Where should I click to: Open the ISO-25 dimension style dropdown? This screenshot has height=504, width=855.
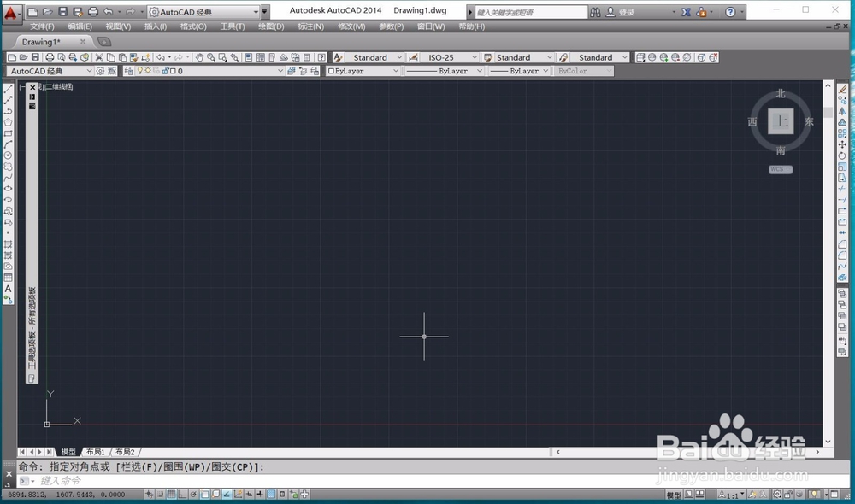click(x=450, y=57)
